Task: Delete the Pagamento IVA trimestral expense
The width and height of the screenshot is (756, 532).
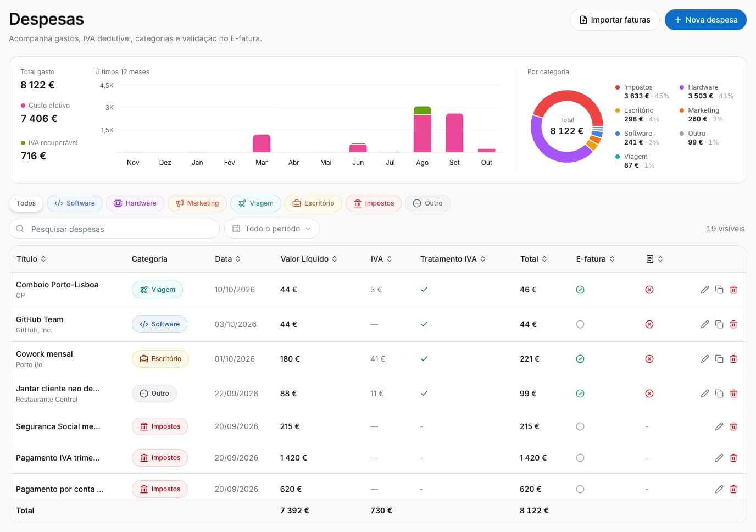Action: 733,458
